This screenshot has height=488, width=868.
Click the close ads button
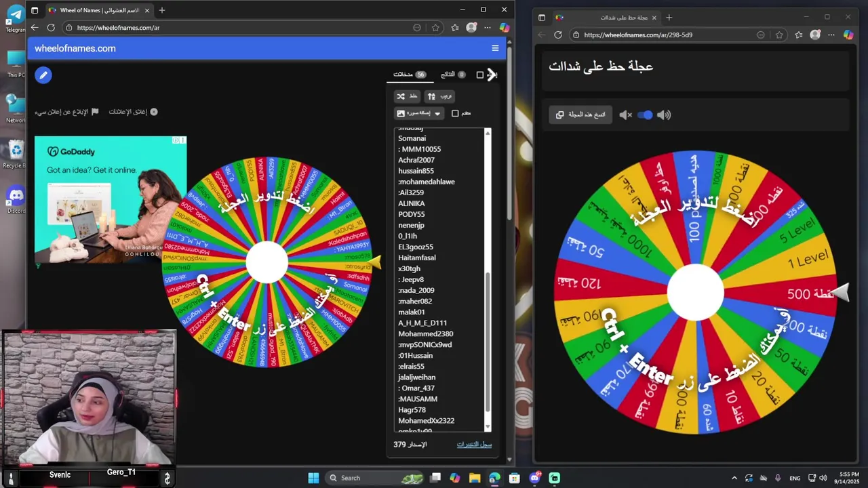(x=133, y=112)
